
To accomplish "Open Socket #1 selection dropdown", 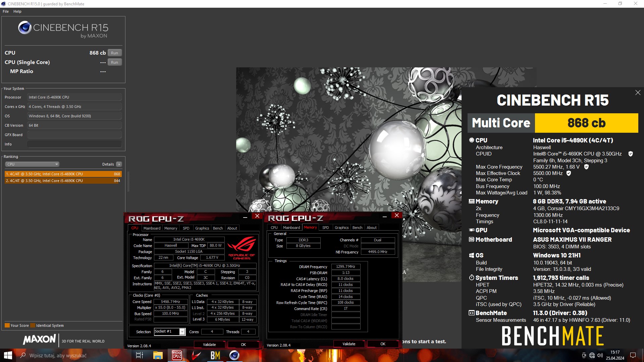I will pyautogui.click(x=170, y=331).
